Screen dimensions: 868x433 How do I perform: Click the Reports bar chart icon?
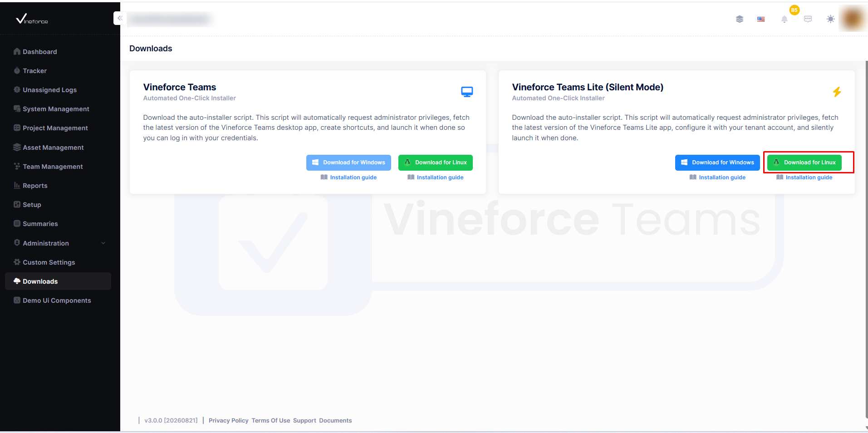click(17, 185)
